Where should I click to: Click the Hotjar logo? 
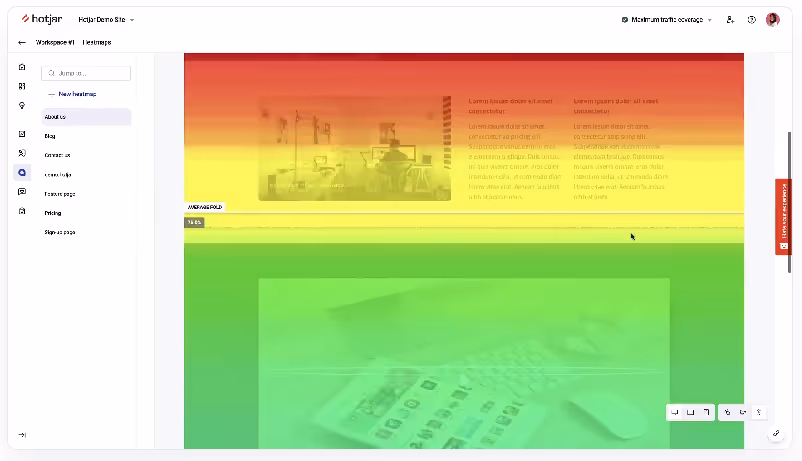[41, 19]
